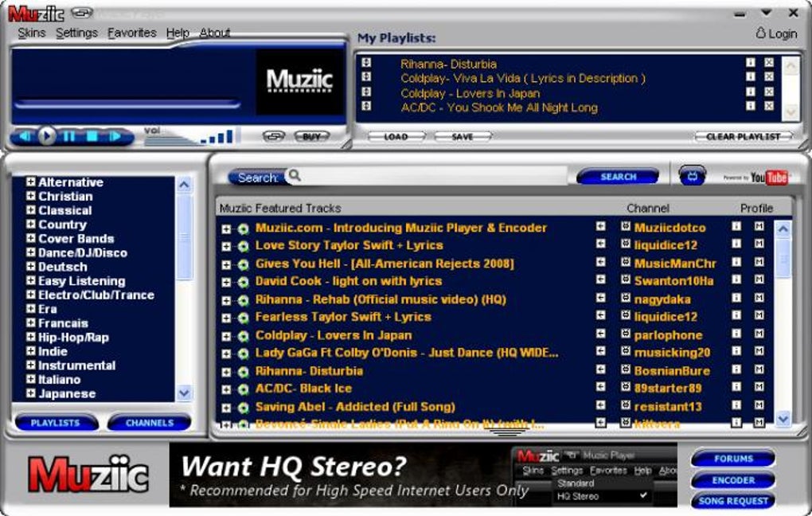Stop playback
The image size is (812, 516).
click(x=92, y=136)
